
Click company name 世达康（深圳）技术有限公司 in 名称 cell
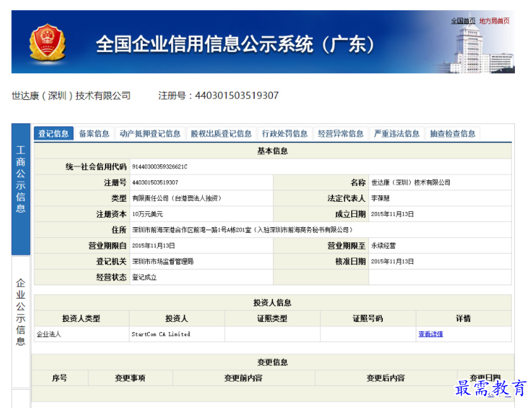[x=411, y=182]
